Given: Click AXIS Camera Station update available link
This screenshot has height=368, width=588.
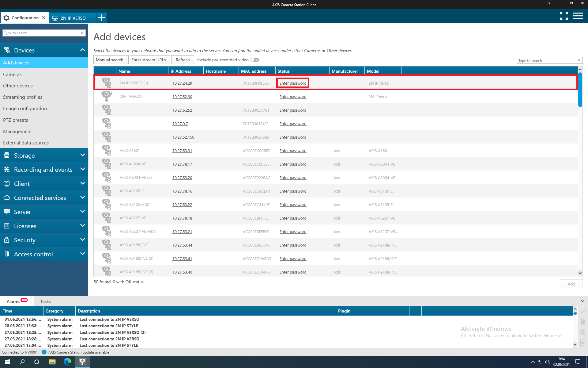Looking at the screenshot, I should click(x=79, y=352).
